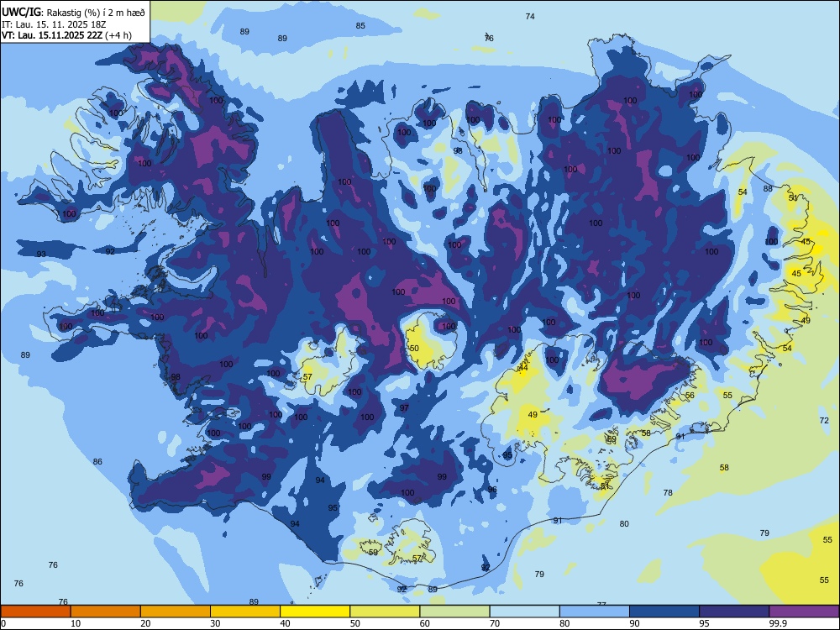Select the pale blue 70–80 legend swatch
The height and width of the screenshot is (630, 840).
[524, 612]
